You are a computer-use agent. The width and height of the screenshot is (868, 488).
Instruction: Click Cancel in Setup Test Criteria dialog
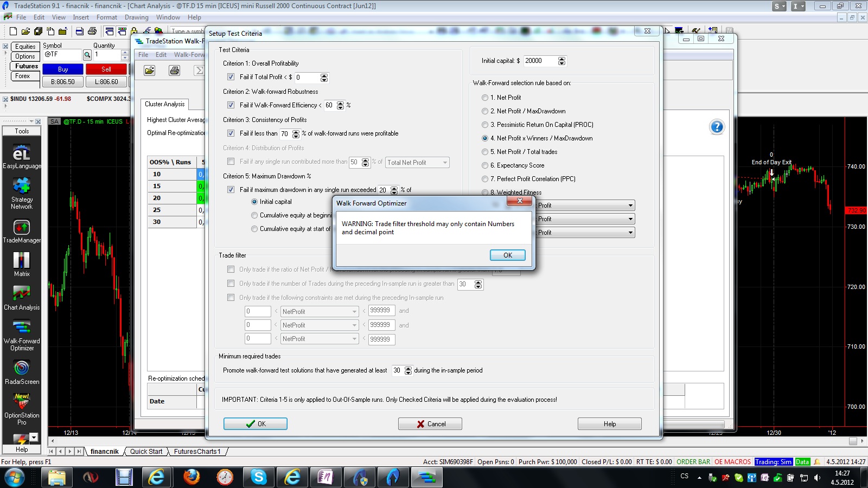430,424
